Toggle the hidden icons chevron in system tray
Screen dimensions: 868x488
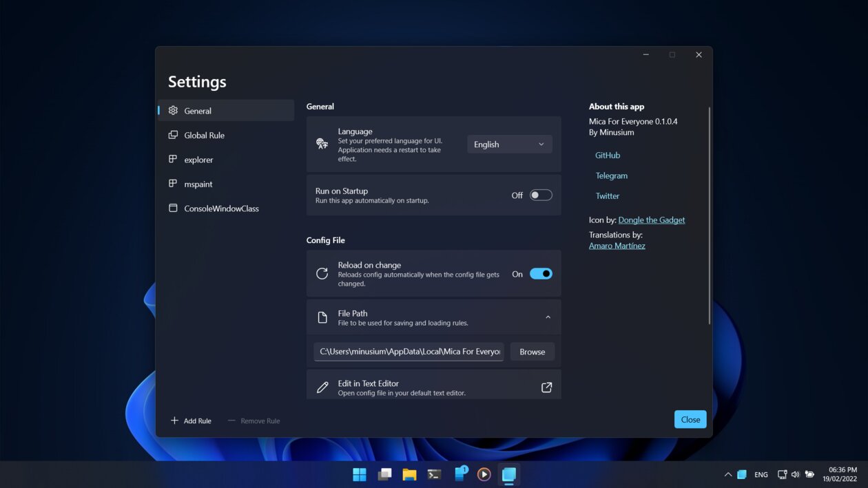(727, 474)
